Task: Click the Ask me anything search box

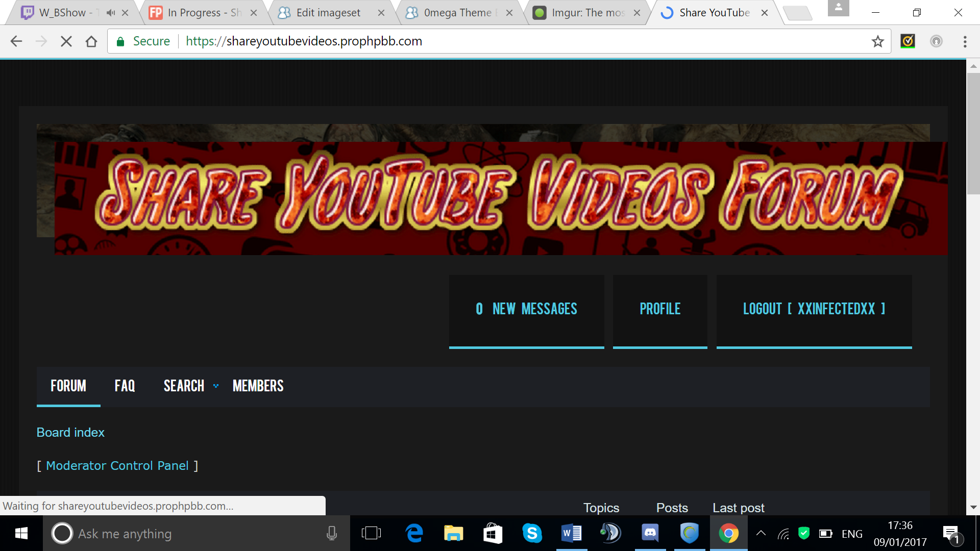Action: point(197,533)
